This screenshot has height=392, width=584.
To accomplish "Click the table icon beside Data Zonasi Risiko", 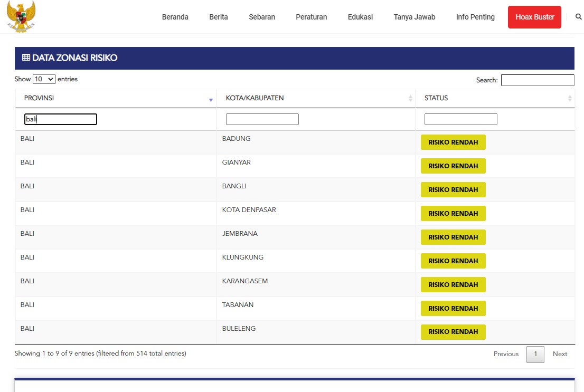I will click(x=26, y=58).
